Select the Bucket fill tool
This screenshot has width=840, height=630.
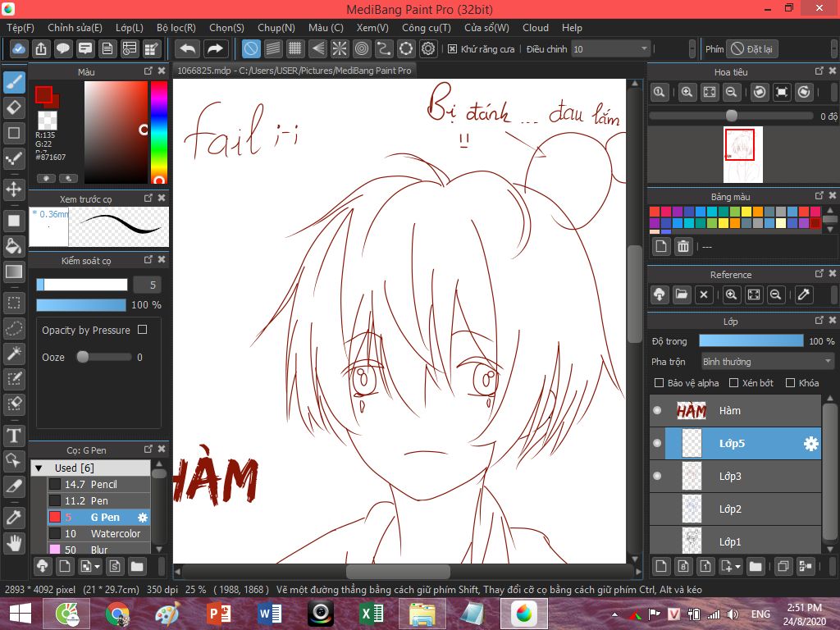[14, 246]
